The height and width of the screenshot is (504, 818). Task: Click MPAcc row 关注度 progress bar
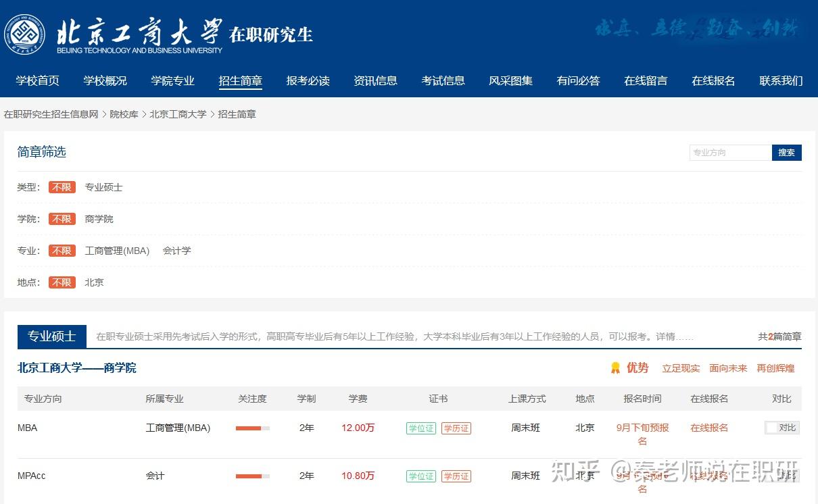coord(253,476)
